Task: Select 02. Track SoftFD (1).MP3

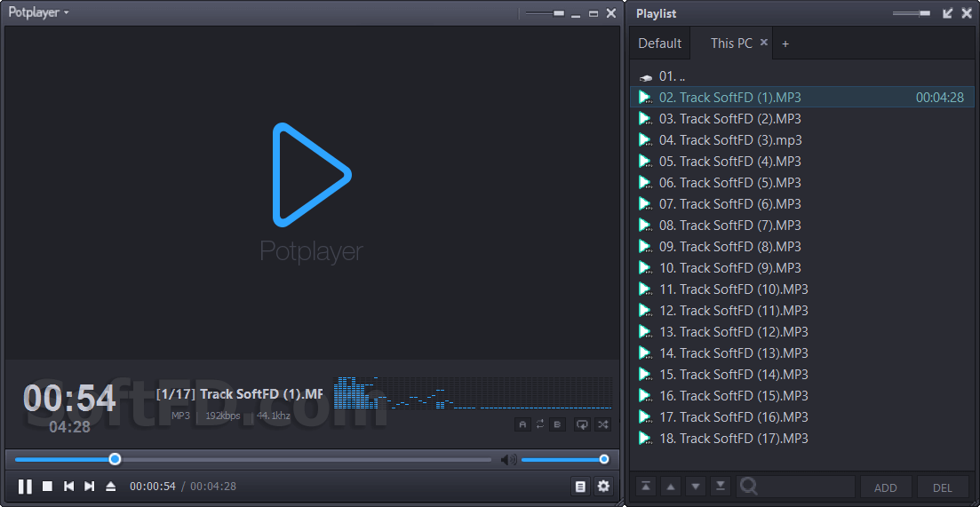Action: tap(802, 98)
